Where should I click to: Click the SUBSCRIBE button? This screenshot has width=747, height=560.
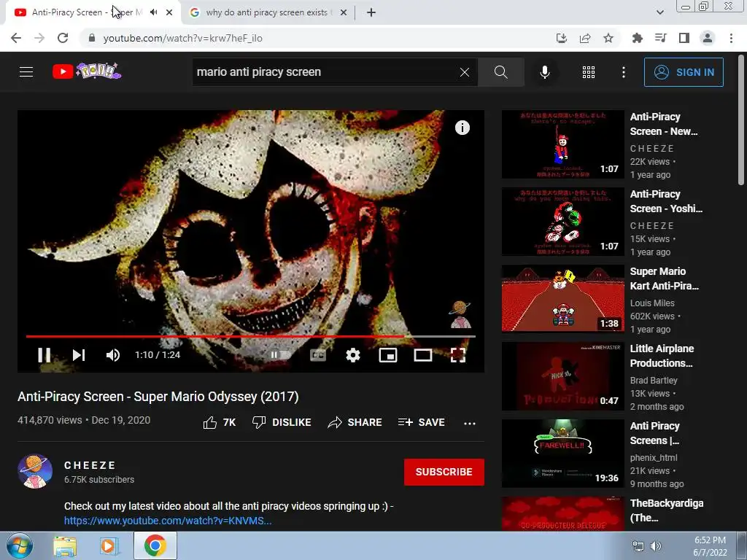(444, 472)
